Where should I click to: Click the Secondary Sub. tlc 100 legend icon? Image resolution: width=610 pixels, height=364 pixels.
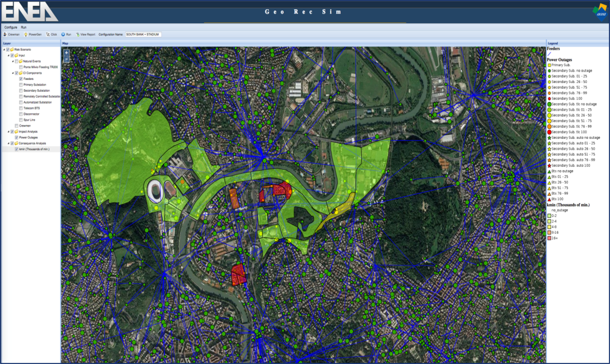pos(549,132)
